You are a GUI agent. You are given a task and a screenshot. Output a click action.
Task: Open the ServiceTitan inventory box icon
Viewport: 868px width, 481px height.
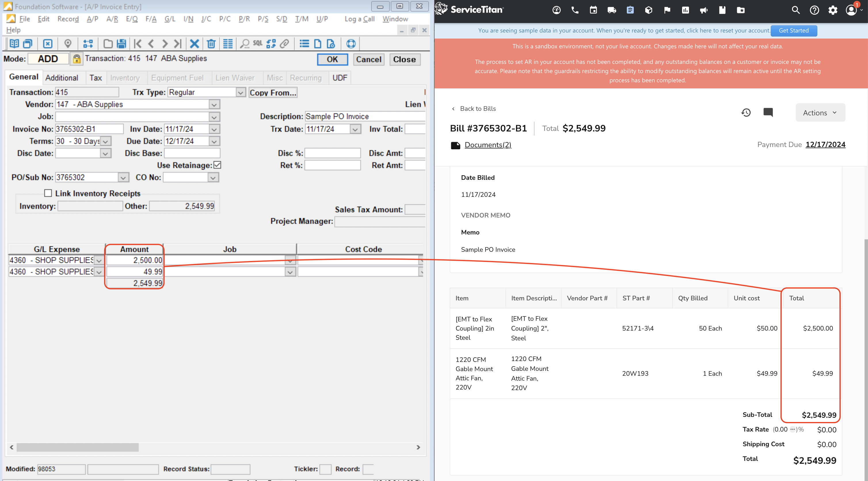coord(649,10)
